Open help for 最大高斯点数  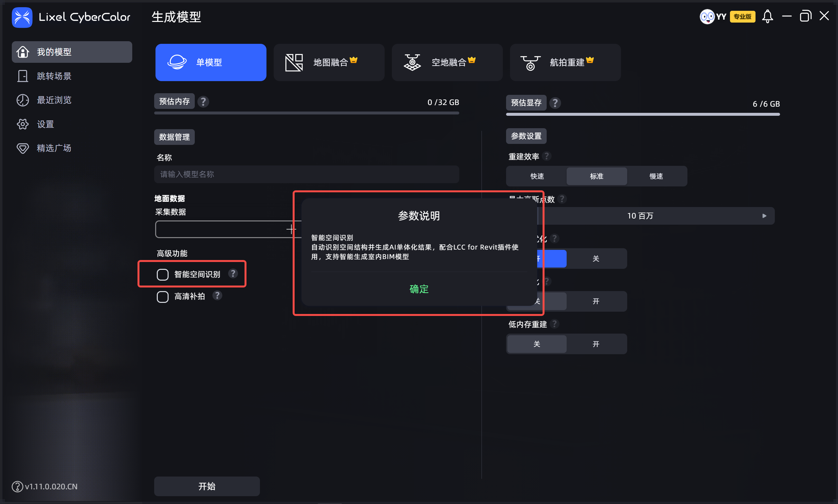[x=562, y=199]
